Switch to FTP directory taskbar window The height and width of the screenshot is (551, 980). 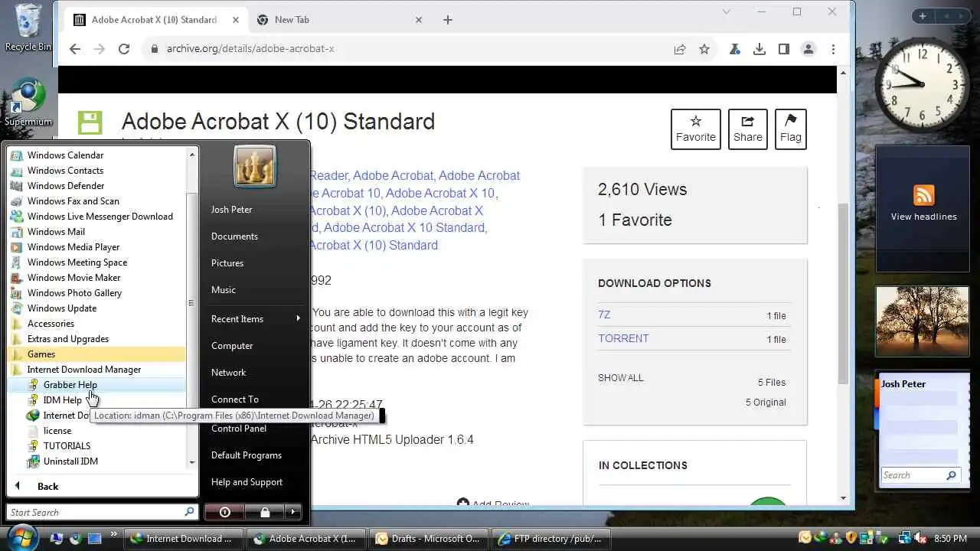pyautogui.click(x=550, y=539)
